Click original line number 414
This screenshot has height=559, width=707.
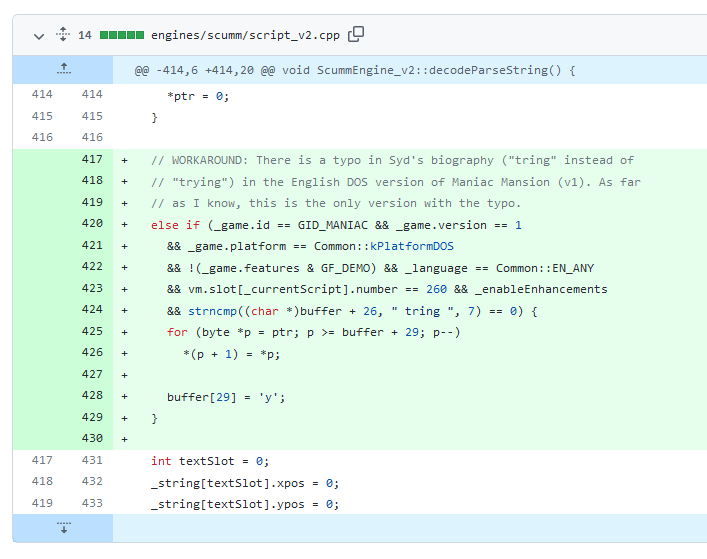tap(42, 95)
